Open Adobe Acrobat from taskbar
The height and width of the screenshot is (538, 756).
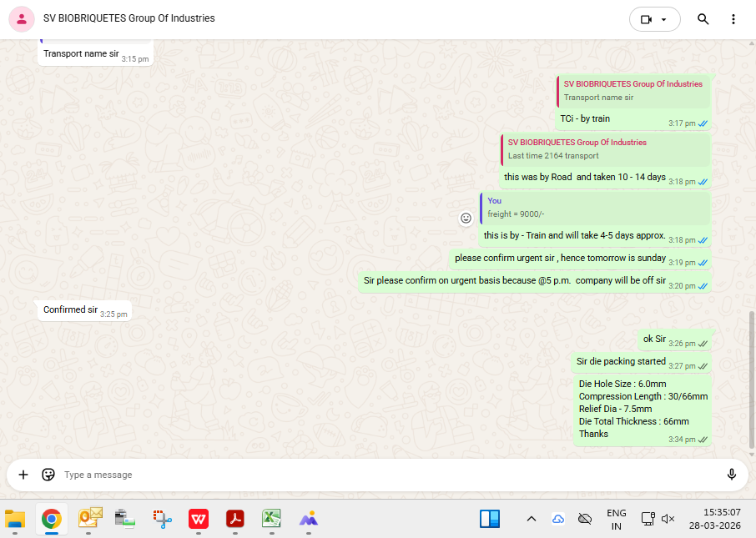(235, 519)
